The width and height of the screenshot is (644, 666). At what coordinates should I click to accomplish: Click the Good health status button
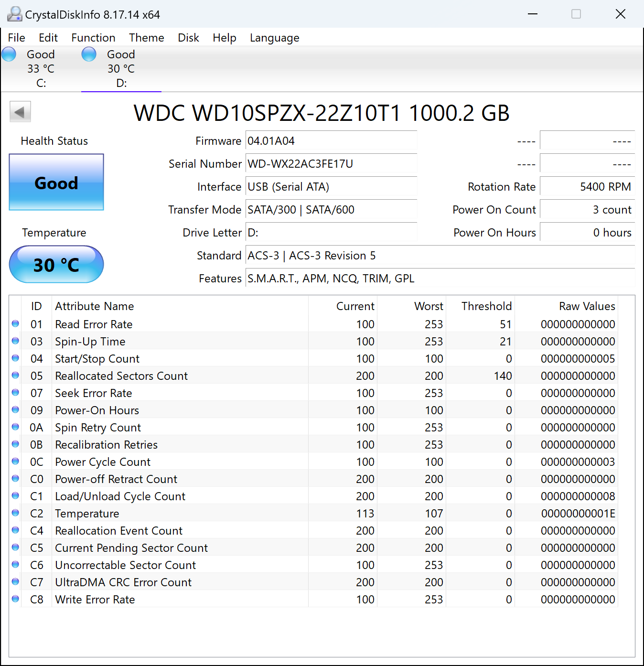(56, 182)
